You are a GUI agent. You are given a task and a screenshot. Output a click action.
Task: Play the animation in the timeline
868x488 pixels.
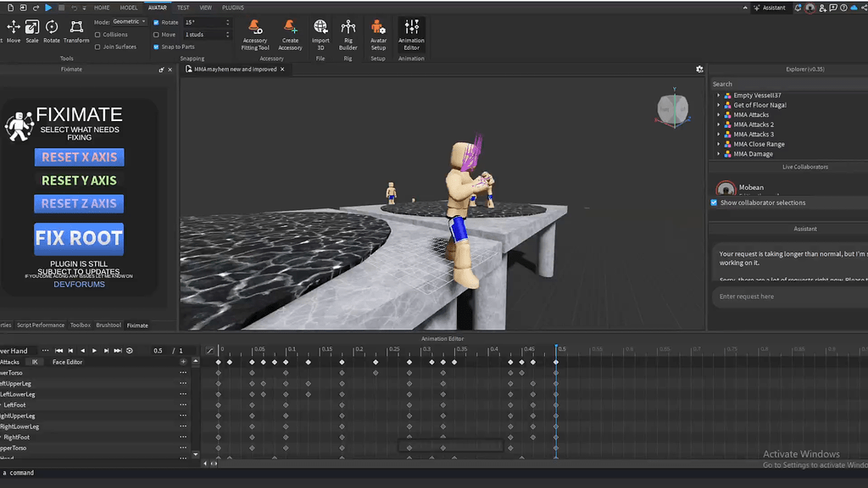pyautogui.click(x=94, y=351)
